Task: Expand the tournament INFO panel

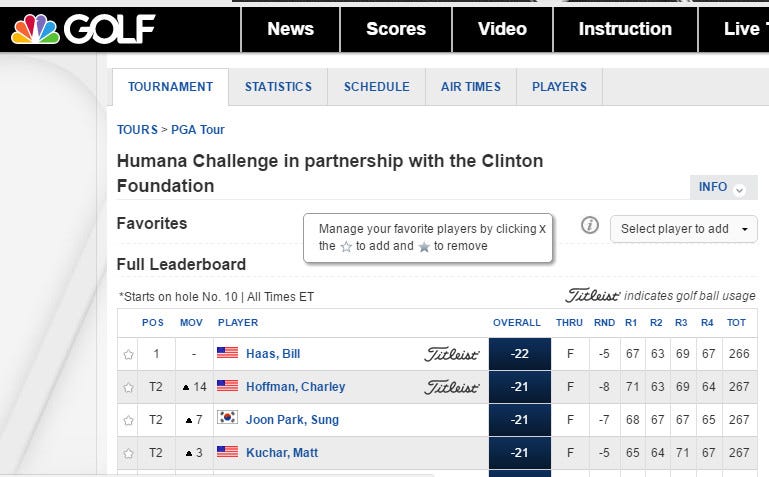Action: [723, 187]
